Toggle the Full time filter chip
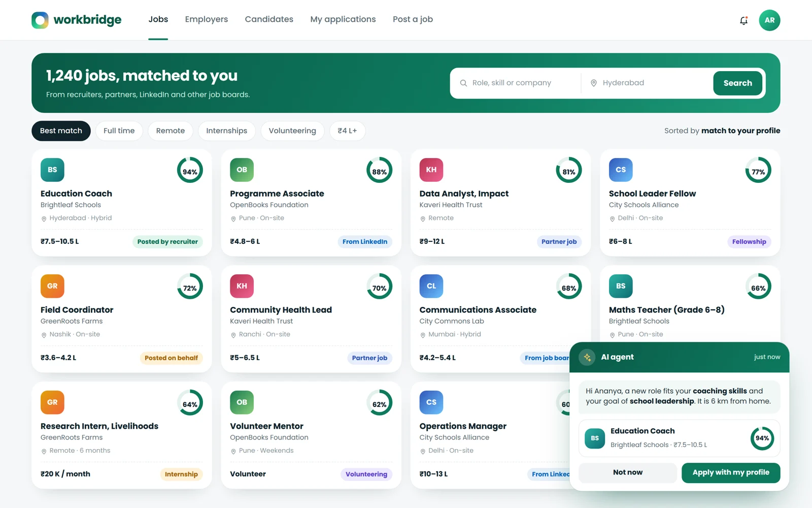 point(119,131)
